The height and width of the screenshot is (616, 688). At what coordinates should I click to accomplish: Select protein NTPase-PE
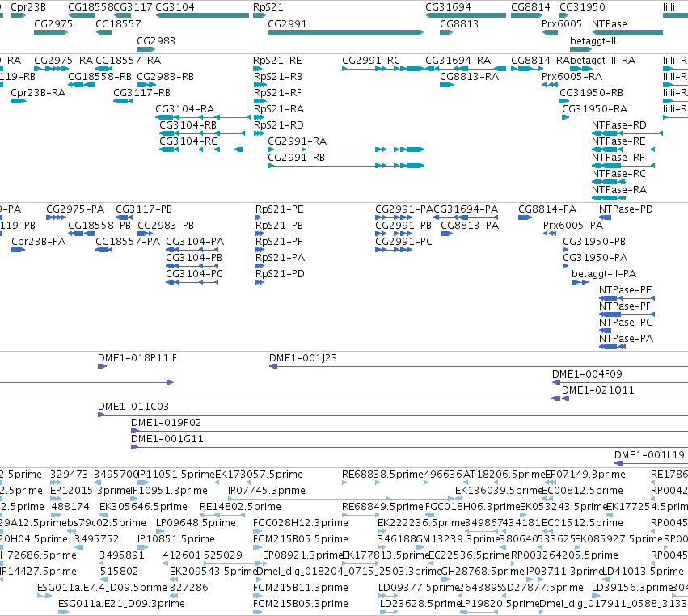[x=627, y=298]
